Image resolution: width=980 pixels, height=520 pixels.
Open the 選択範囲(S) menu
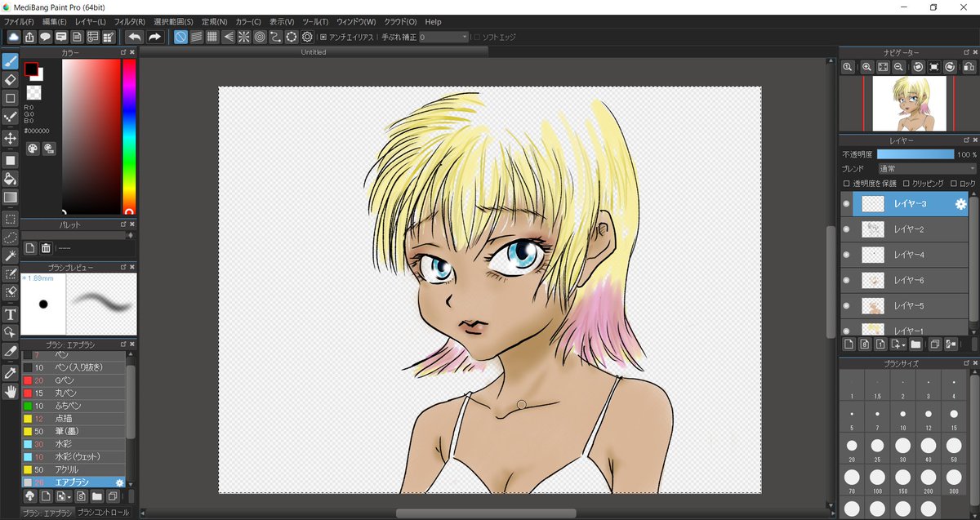tap(173, 21)
